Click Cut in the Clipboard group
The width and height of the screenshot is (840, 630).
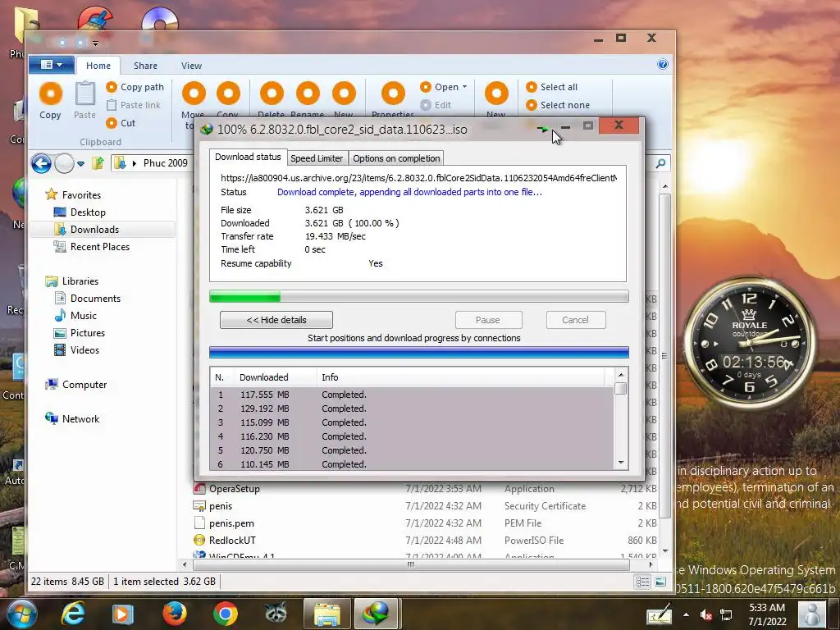coord(121,123)
